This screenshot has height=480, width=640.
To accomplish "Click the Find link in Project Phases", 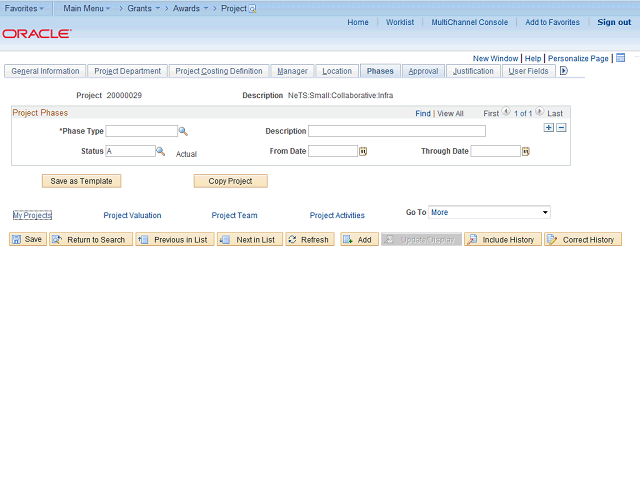I will tap(423, 113).
